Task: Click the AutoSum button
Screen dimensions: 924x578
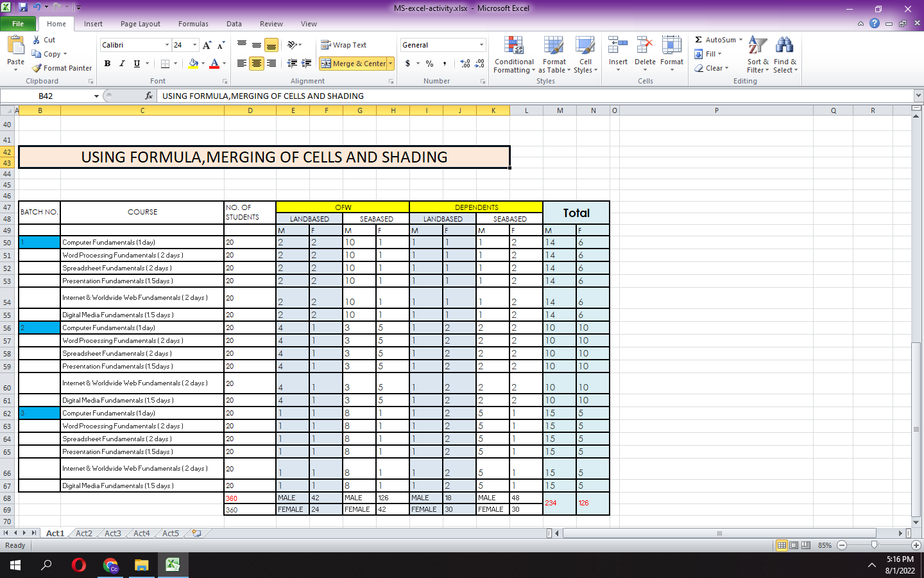Action: tap(715, 40)
